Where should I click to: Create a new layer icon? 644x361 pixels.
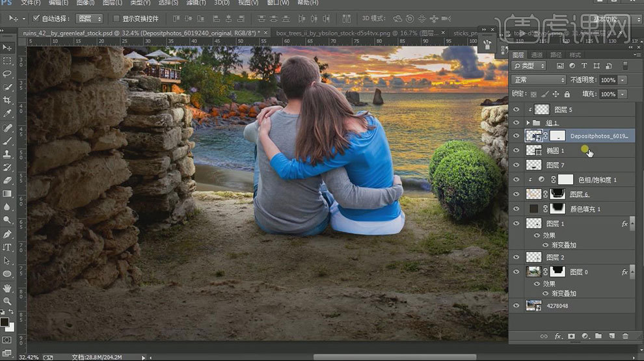click(612, 336)
